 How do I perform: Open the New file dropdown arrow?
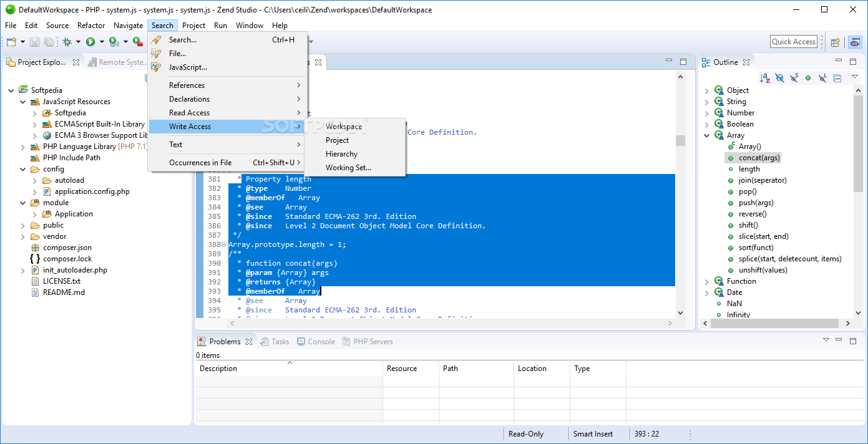pyautogui.click(x=22, y=42)
